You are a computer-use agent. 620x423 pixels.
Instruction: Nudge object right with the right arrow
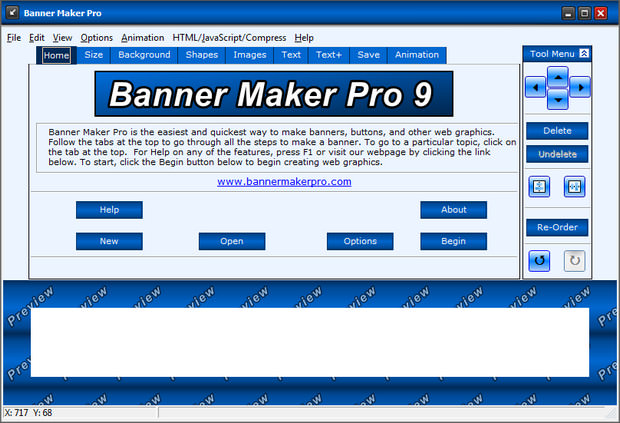(x=580, y=87)
